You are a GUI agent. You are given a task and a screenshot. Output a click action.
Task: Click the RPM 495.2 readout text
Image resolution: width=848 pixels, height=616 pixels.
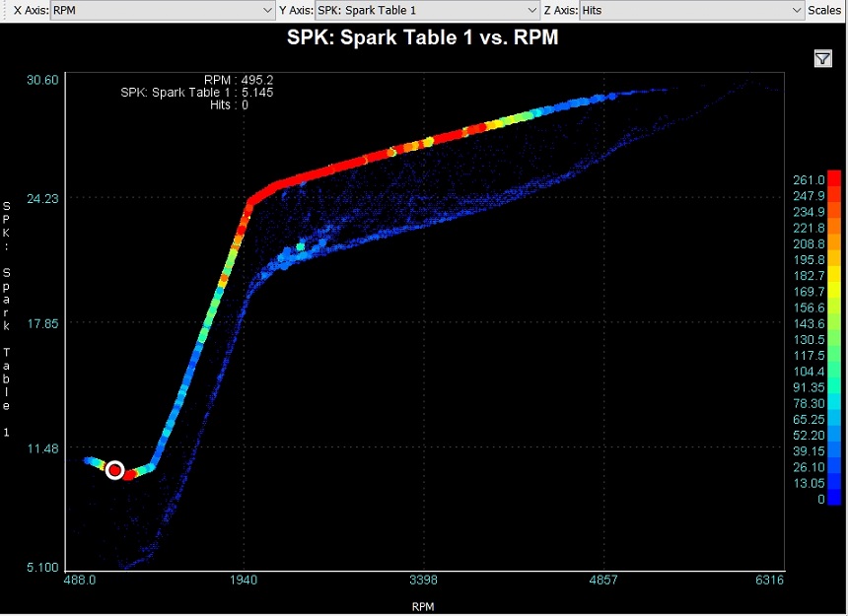(x=239, y=80)
